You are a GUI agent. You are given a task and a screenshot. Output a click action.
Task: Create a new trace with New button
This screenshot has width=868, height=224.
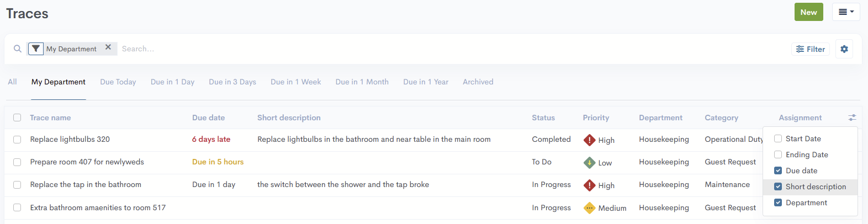(808, 12)
